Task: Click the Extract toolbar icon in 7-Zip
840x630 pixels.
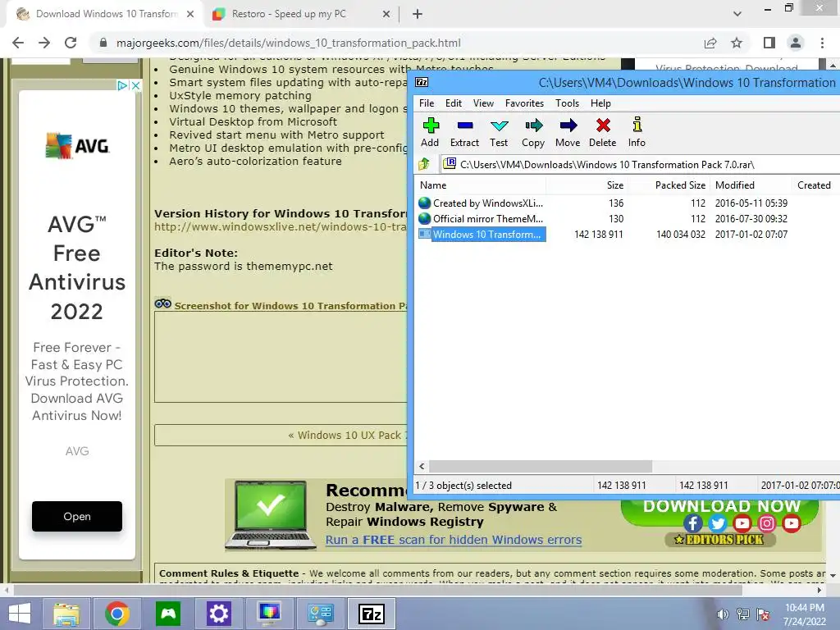Action: coord(464,132)
